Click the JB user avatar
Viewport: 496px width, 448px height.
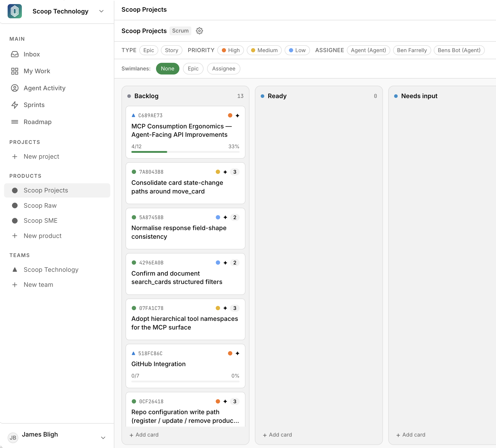click(x=13, y=438)
